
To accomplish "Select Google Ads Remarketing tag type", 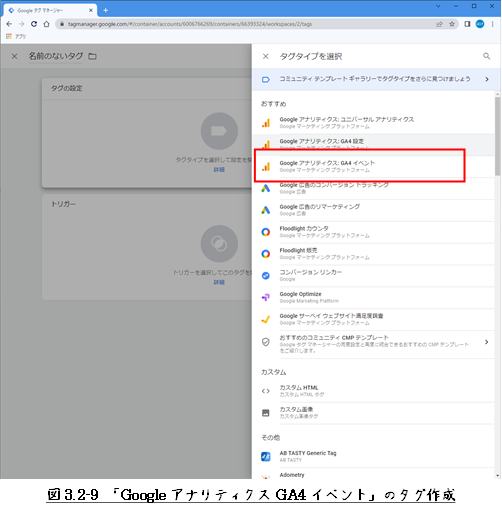I will pyautogui.click(x=373, y=210).
